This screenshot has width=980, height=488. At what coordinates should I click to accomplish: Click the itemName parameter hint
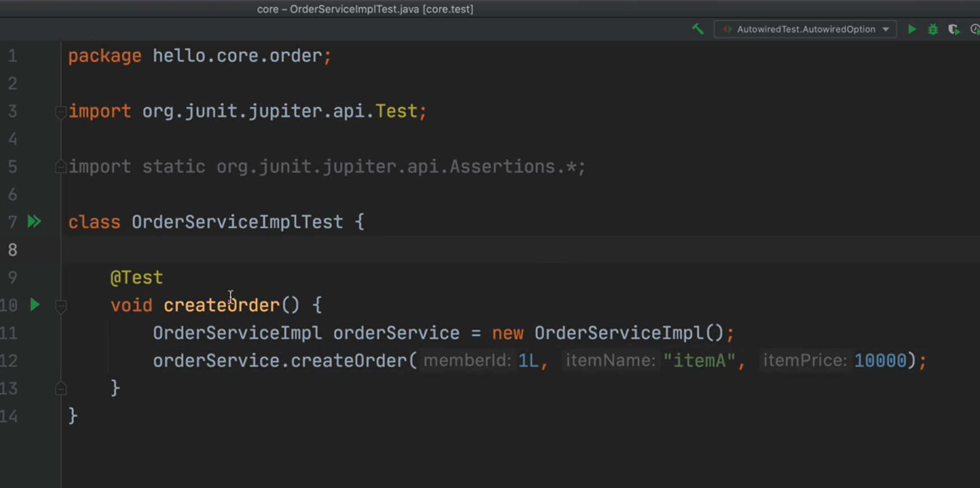pos(611,360)
